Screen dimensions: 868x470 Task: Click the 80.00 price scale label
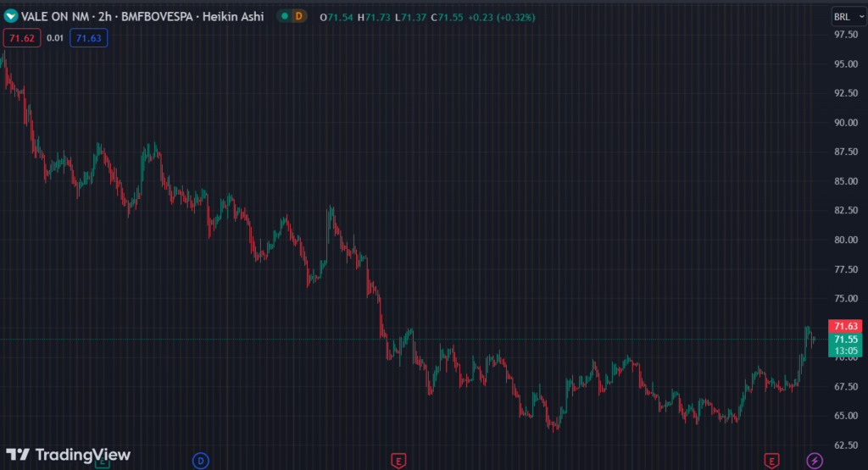tap(846, 240)
